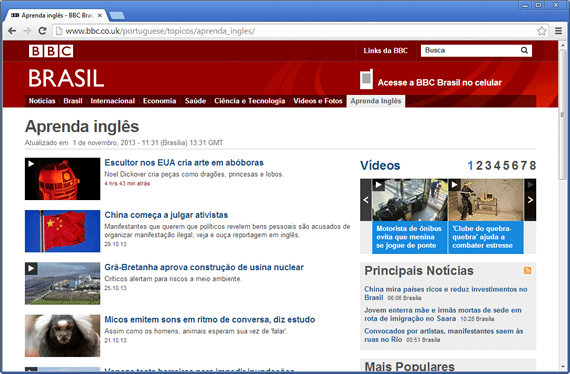Click the browser forward arrow
The width and height of the screenshot is (570, 374).
27,31
